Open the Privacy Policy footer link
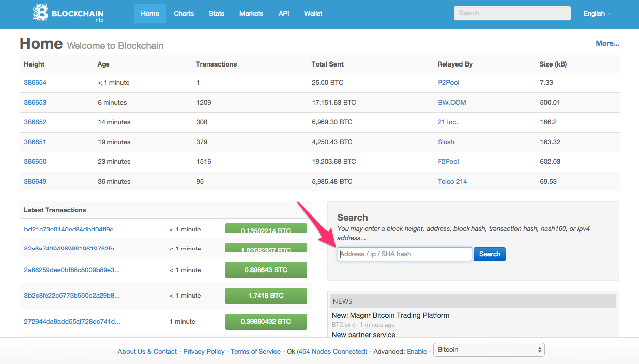Screen dimensions: 639x364 point(203,351)
